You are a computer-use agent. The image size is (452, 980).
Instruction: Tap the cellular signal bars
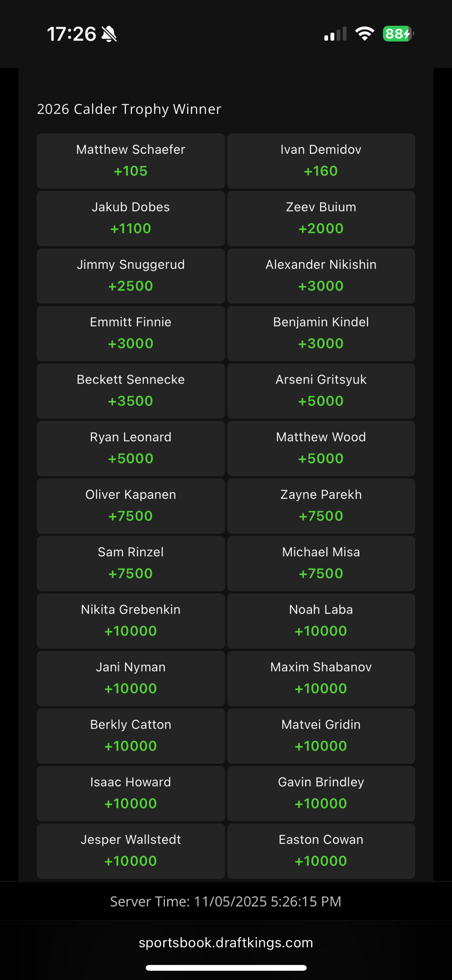pos(335,34)
